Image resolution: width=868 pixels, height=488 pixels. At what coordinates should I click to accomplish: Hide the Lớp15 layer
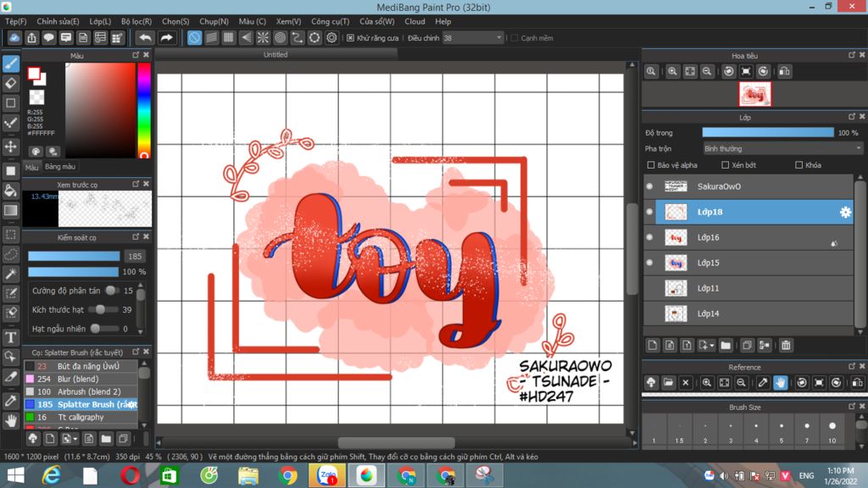(649, 263)
